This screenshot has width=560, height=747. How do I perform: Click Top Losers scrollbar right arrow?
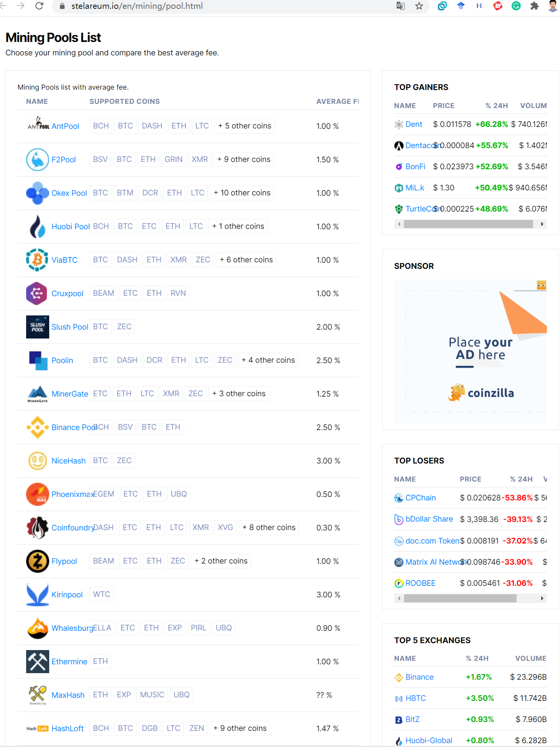coord(542,599)
